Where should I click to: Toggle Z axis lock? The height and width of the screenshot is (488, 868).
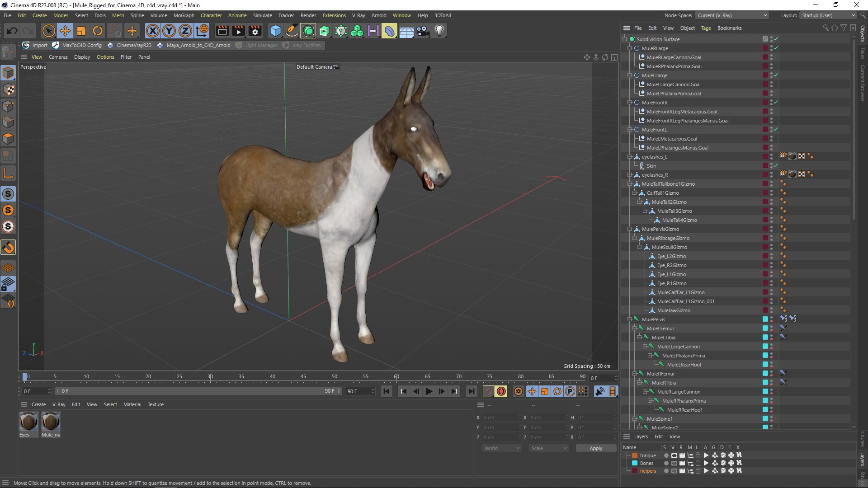pos(185,31)
